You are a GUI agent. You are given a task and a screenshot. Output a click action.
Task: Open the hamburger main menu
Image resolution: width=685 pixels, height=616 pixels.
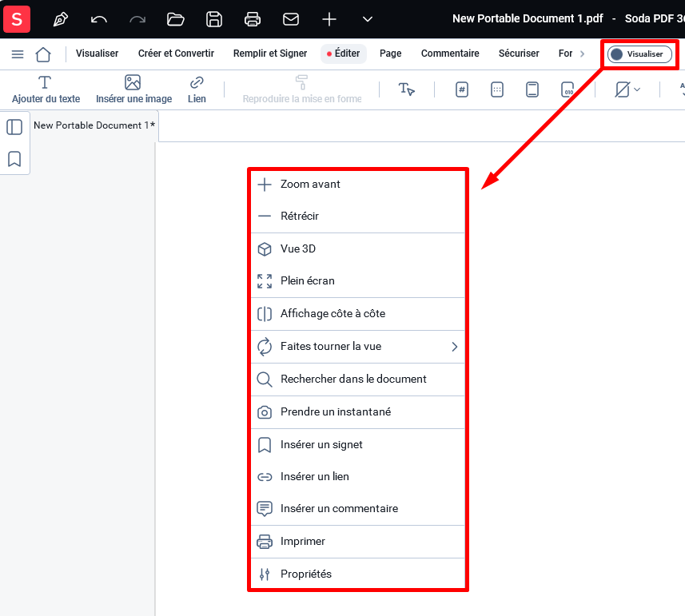18,54
